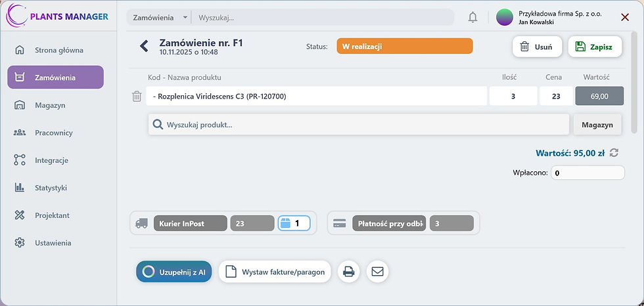Click the refresh order value icon

coord(614,152)
